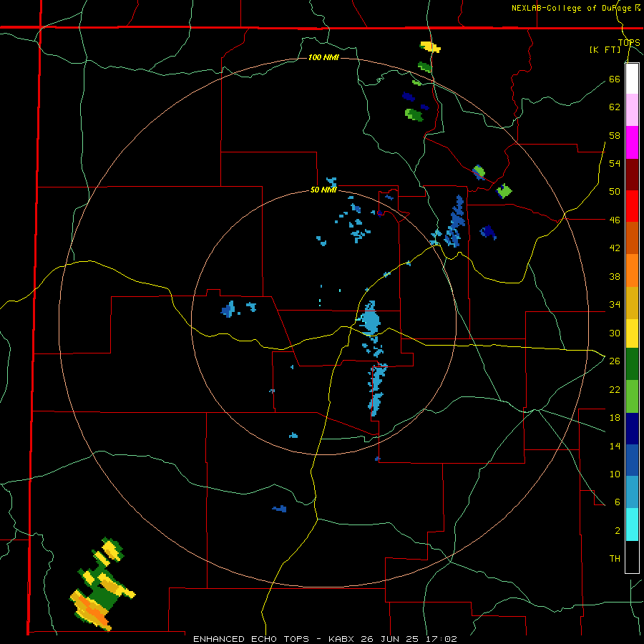Click the legend value "6"
The image size is (644, 644).
[x=617, y=502]
